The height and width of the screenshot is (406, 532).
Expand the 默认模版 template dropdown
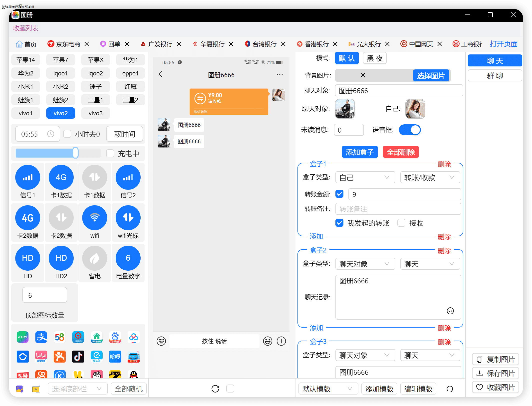[x=328, y=389]
